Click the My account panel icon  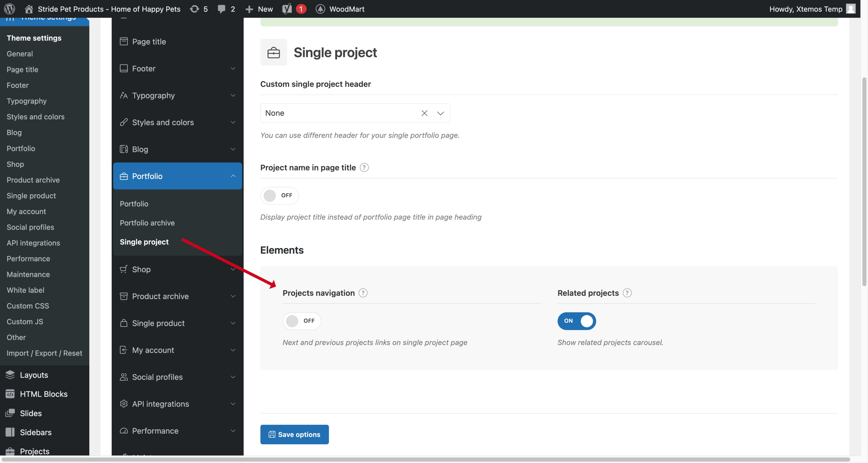(124, 350)
